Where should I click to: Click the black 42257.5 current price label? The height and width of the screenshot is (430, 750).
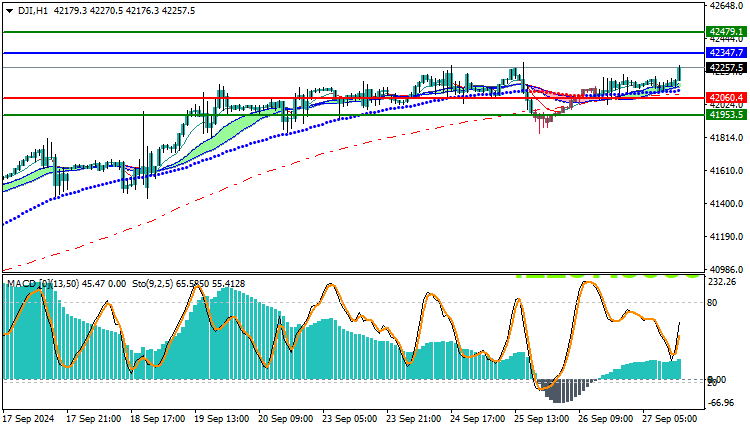point(726,67)
